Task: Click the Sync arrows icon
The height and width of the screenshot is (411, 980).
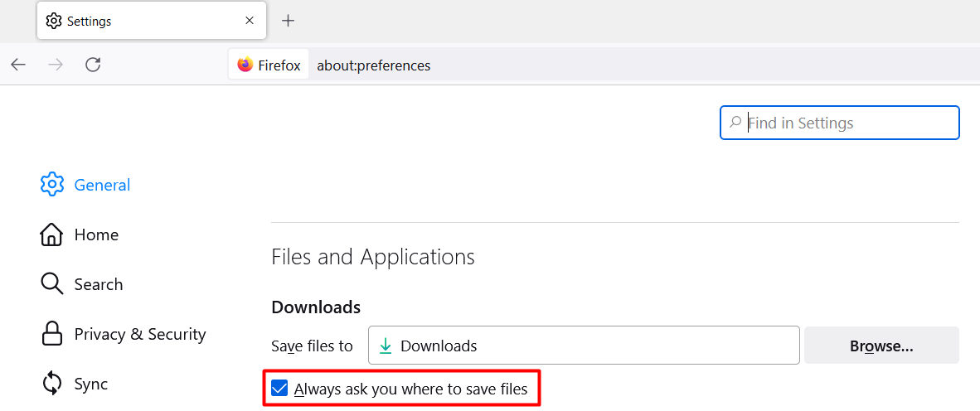Action: pos(52,383)
